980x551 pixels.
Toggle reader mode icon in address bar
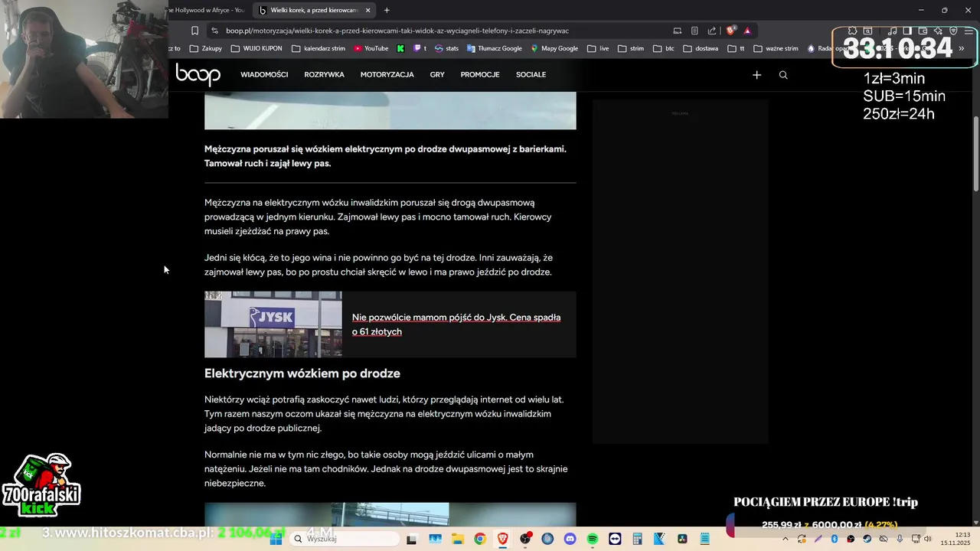(694, 31)
